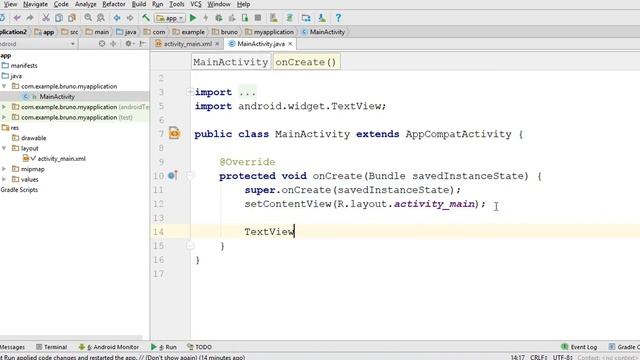Click the Cut scissors icon

[x=46, y=18]
